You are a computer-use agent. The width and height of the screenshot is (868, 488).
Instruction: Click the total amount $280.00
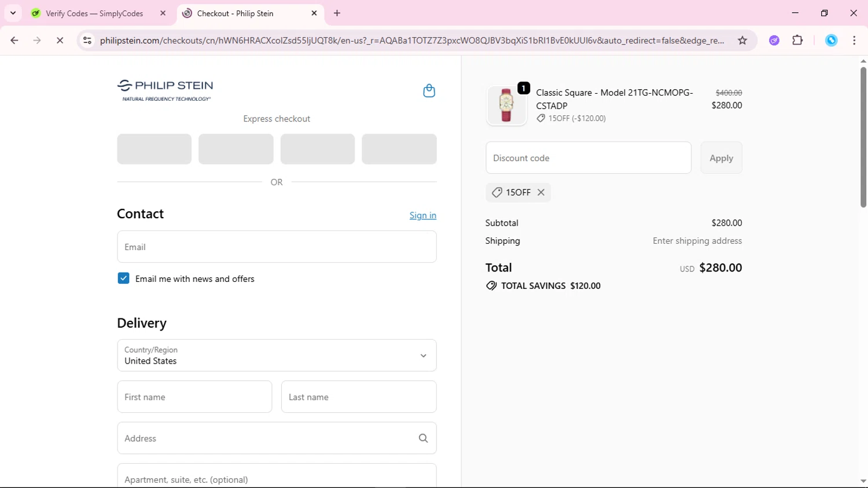coord(720,267)
